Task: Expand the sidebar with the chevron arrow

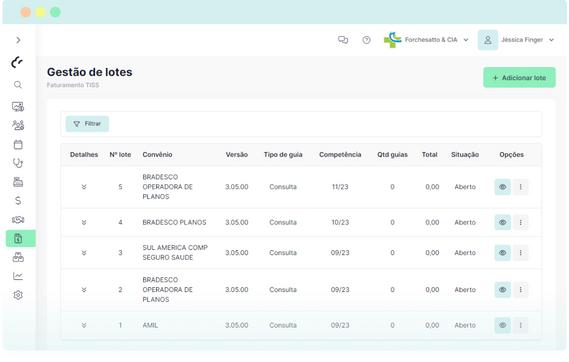Action: tap(18, 40)
